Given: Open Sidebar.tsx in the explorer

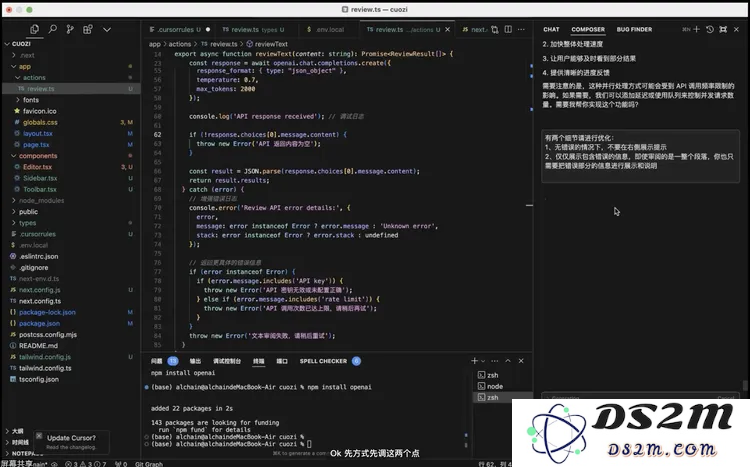Looking at the screenshot, I should click(x=40, y=178).
